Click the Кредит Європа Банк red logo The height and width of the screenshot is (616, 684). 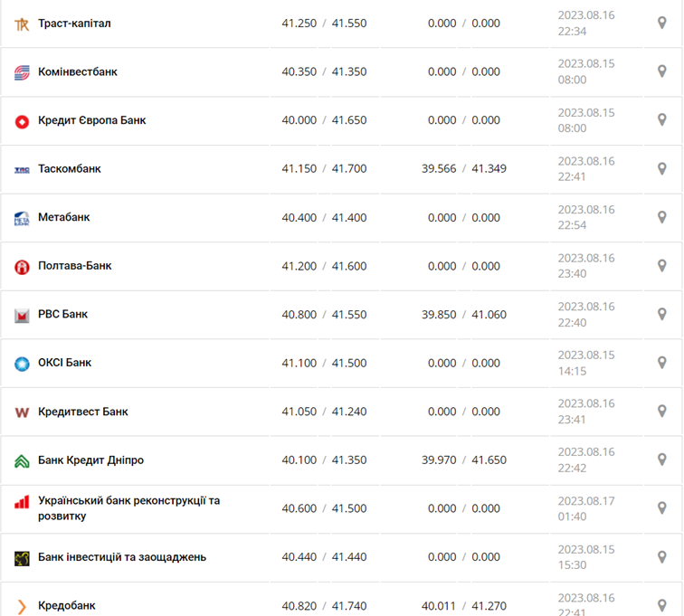(x=22, y=121)
